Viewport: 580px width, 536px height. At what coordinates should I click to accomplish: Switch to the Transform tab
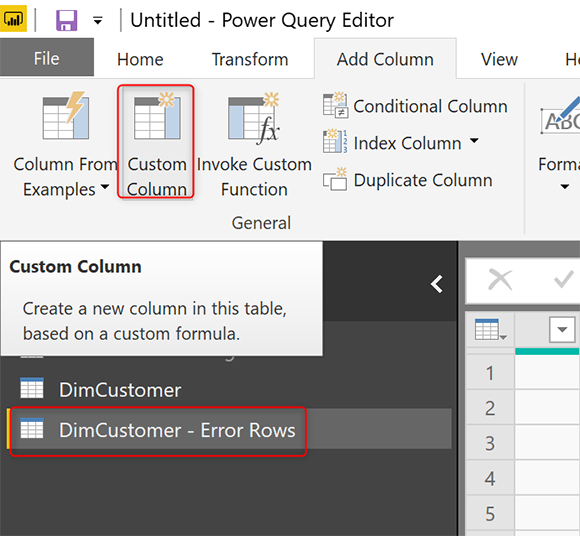click(250, 59)
